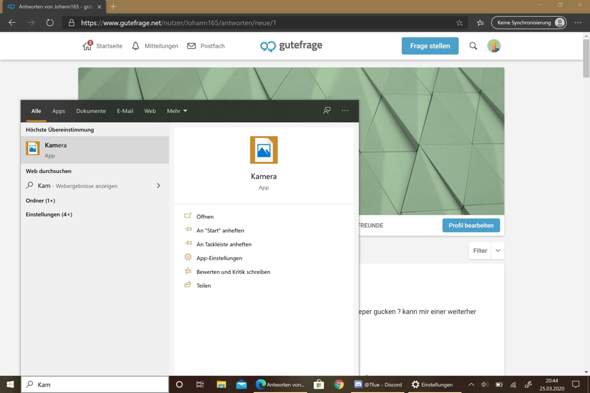Click the gutefrage.net address bar

pos(265,23)
